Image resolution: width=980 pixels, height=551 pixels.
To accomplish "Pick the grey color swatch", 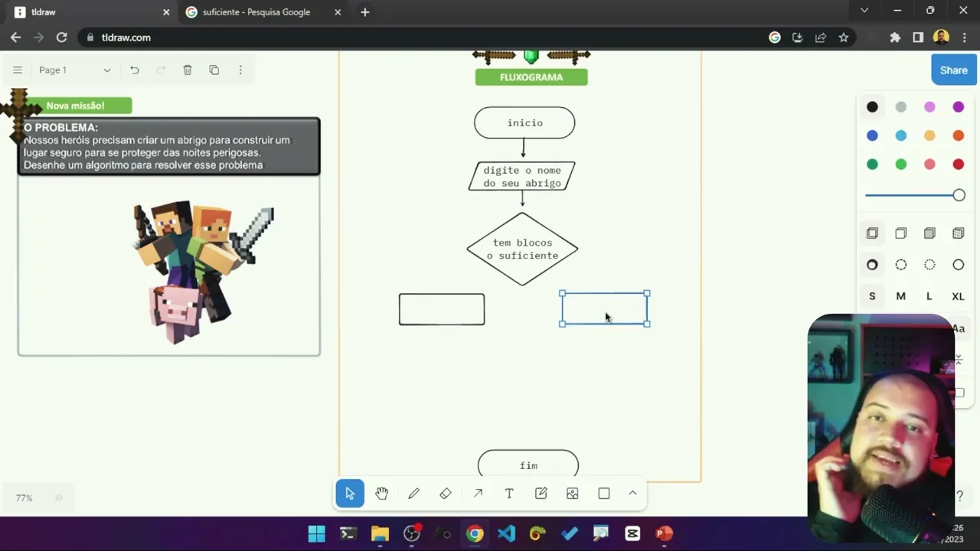I will pyautogui.click(x=901, y=107).
